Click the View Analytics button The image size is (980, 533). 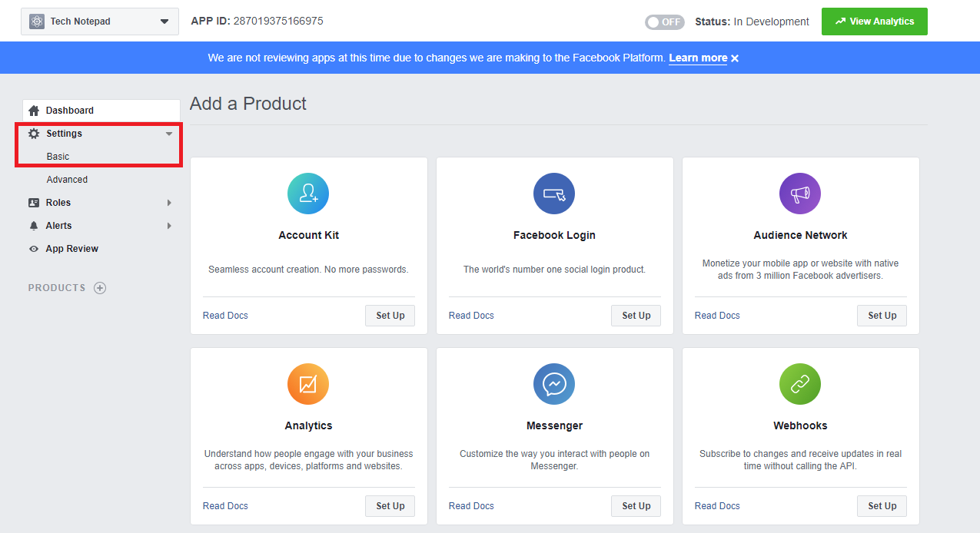tap(874, 22)
